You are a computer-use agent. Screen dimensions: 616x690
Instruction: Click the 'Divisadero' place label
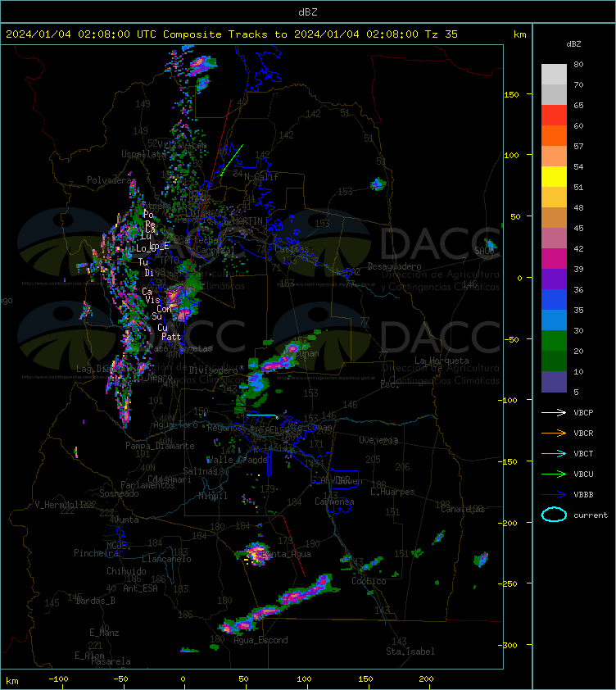point(214,370)
